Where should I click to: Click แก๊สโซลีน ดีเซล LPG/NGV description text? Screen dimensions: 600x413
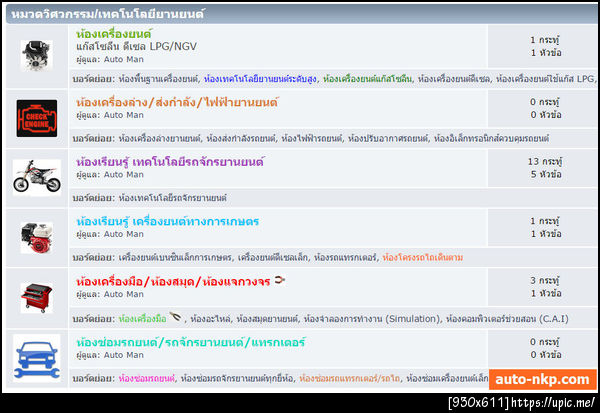136,47
